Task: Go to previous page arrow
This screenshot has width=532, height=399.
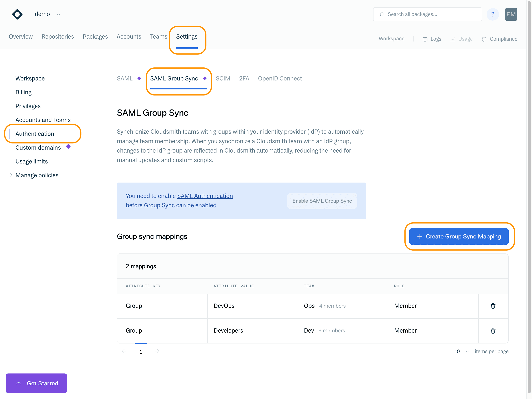Action: pyautogui.click(x=124, y=351)
